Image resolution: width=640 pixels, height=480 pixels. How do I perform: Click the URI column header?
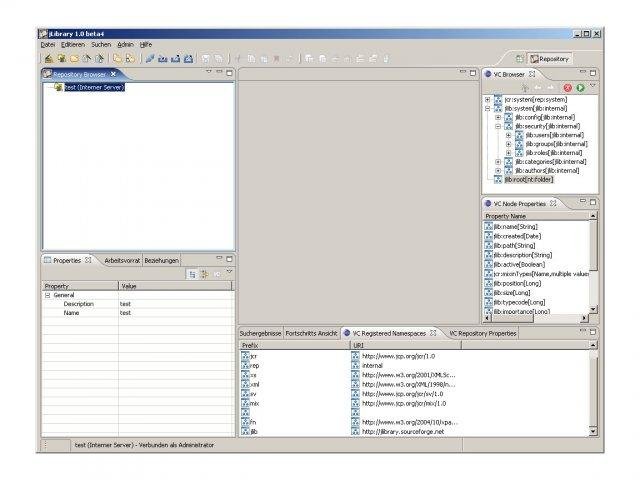click(406, 345)
